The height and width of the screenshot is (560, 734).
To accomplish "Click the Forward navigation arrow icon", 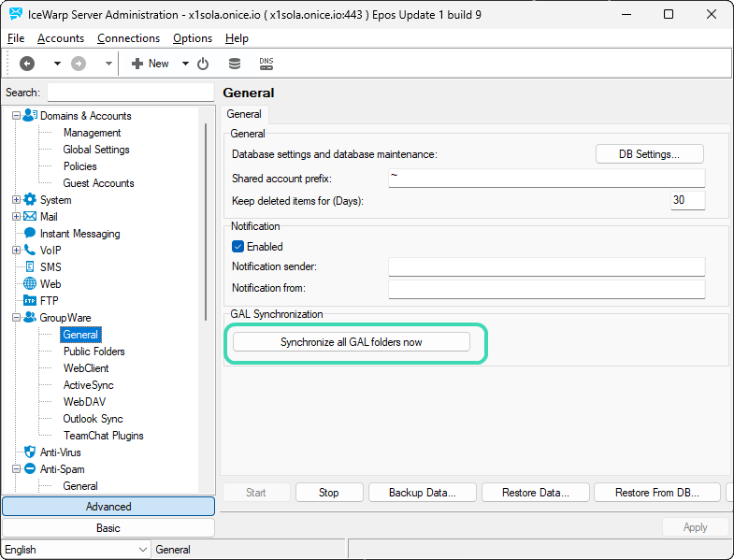I will [79, 64].
